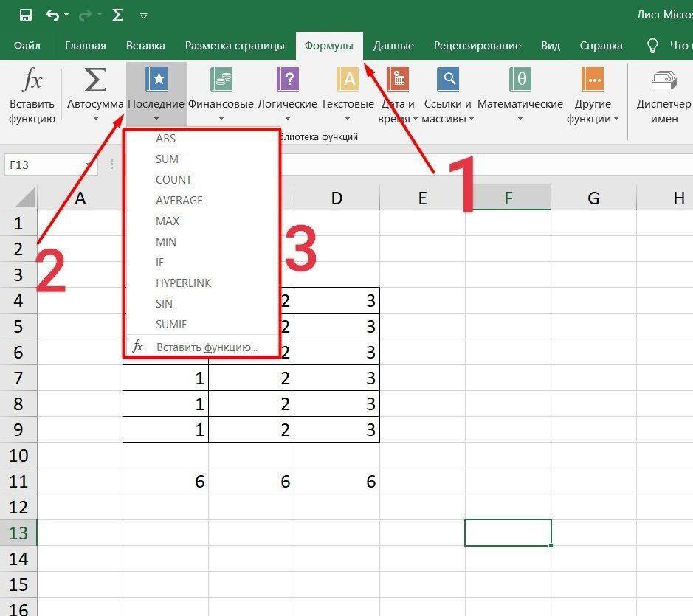Choose AVERAGE from the recent functions list

[x=179, y=201]
